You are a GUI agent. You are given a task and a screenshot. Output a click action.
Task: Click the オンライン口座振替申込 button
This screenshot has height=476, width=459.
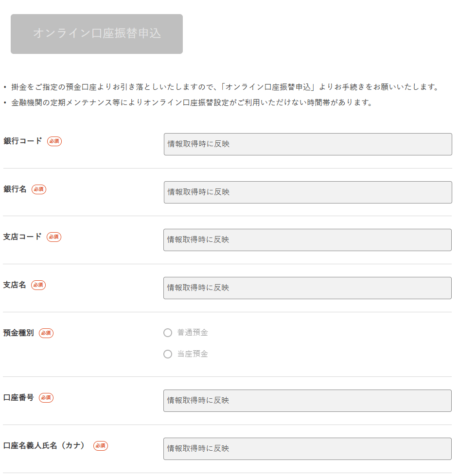click(x=97, y=34)
